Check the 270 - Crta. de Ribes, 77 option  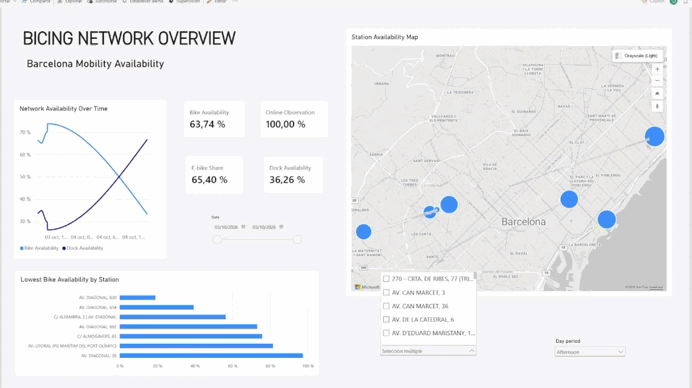point(386,279)
